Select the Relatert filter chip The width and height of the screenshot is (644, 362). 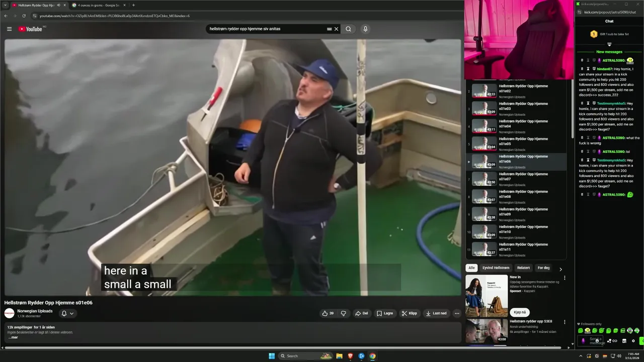click(x=523, y=268)
